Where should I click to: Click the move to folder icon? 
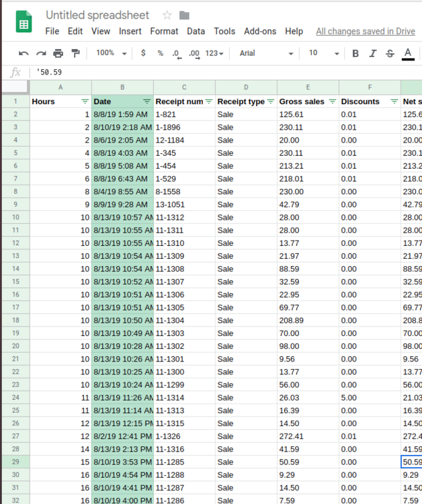(185, 15)
